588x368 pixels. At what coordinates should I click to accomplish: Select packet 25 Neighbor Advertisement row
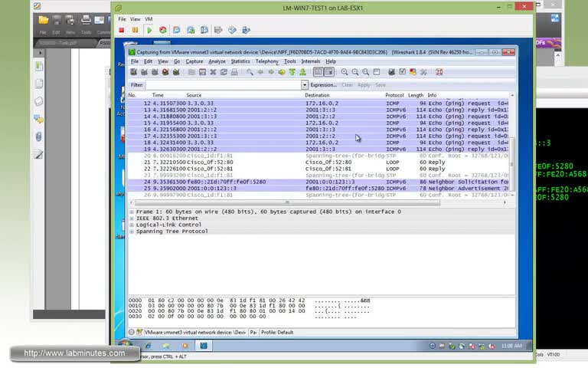(x=318, y=189)
